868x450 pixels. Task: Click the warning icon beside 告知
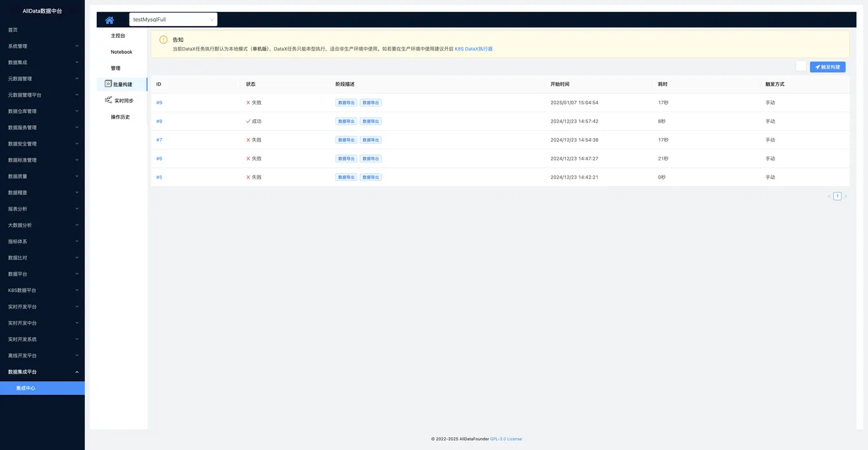pyautogui.click(x=164, y=40)
